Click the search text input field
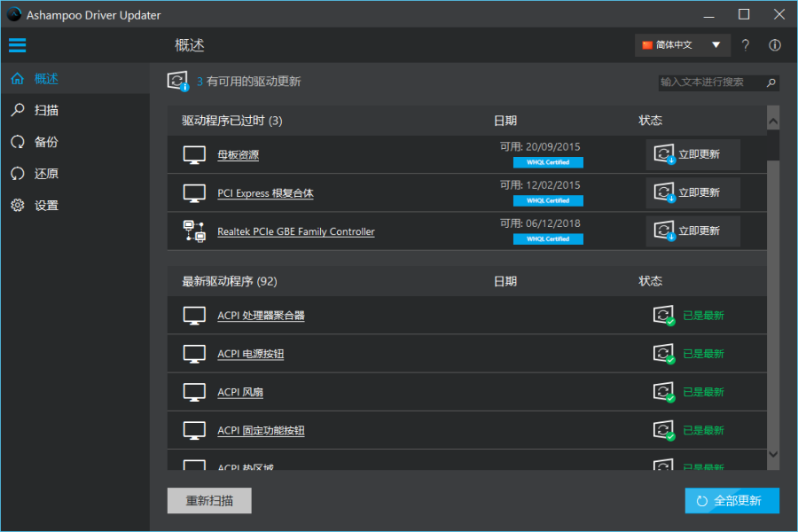The height and width of the screenshot is (532, 798). pyautogui.click(x=711, y=82)
